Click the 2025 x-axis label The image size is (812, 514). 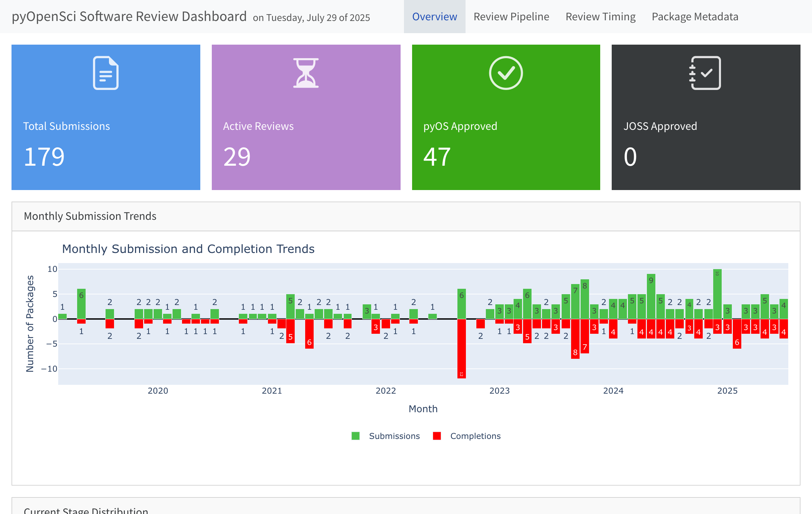727,391
